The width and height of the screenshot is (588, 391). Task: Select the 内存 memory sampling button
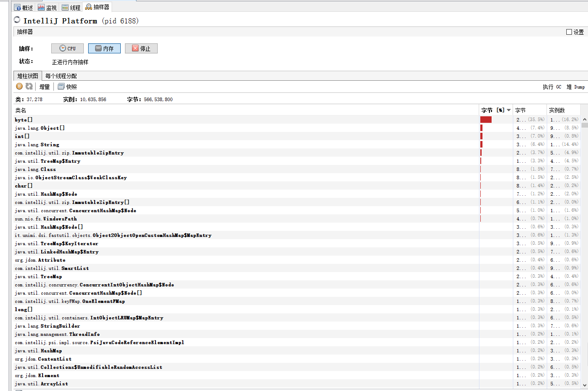104,49
